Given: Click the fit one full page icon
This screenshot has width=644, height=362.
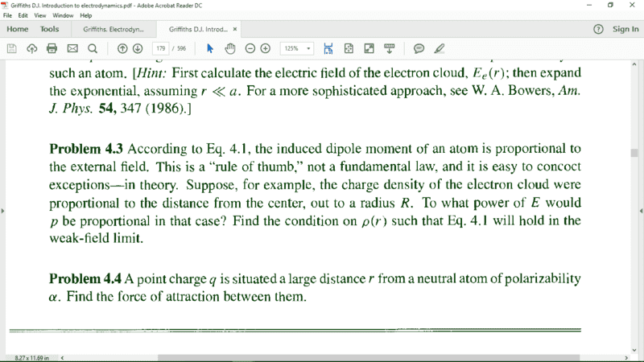Looking at the screenshot, I should pos(349,48).
